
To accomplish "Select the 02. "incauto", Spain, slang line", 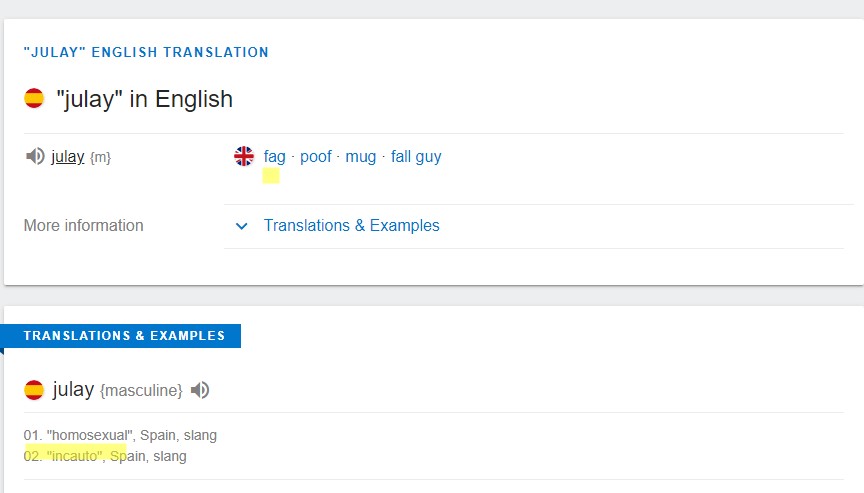I will pyautogui.click(x=105, y=456).
